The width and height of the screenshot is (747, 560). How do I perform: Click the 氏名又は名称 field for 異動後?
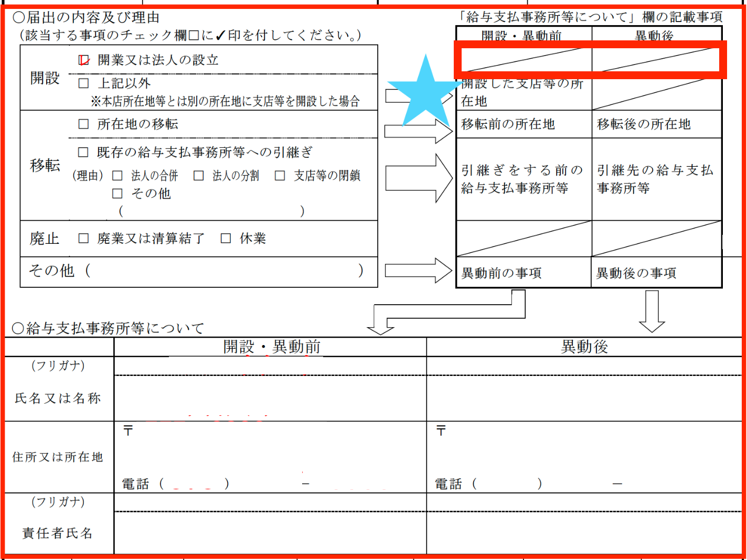(583, 398)
